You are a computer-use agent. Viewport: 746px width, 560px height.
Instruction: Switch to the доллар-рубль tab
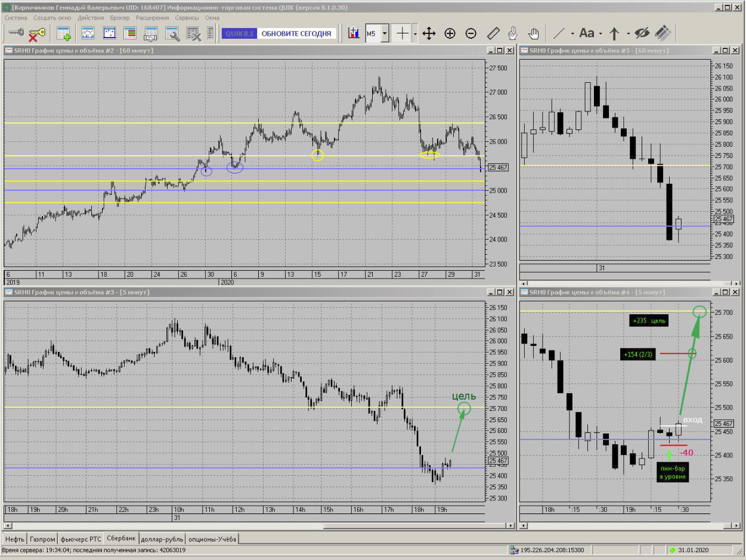162,539
